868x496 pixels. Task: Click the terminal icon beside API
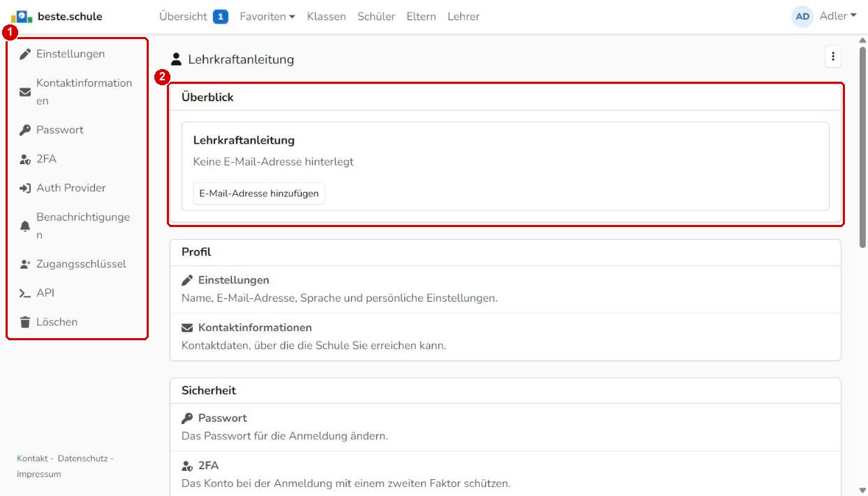[x=25, y=293]
